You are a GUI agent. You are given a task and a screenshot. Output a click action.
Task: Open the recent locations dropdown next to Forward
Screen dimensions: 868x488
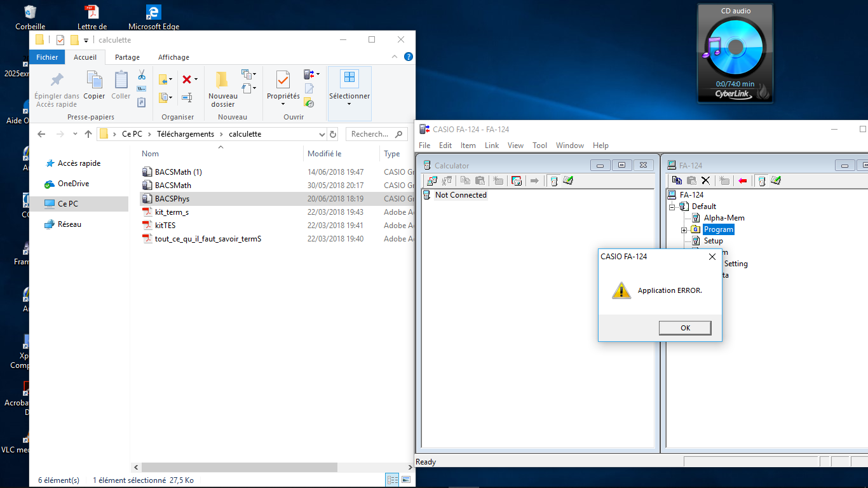[75, 134]
